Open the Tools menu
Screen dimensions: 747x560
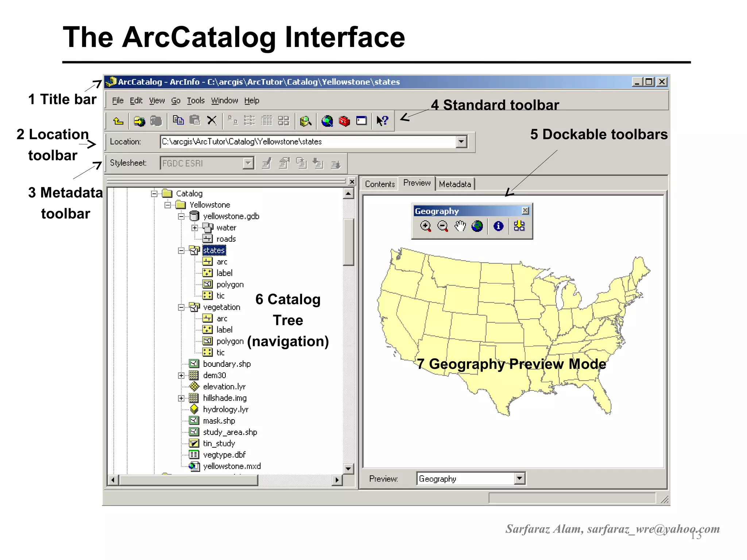coord(196,101)
